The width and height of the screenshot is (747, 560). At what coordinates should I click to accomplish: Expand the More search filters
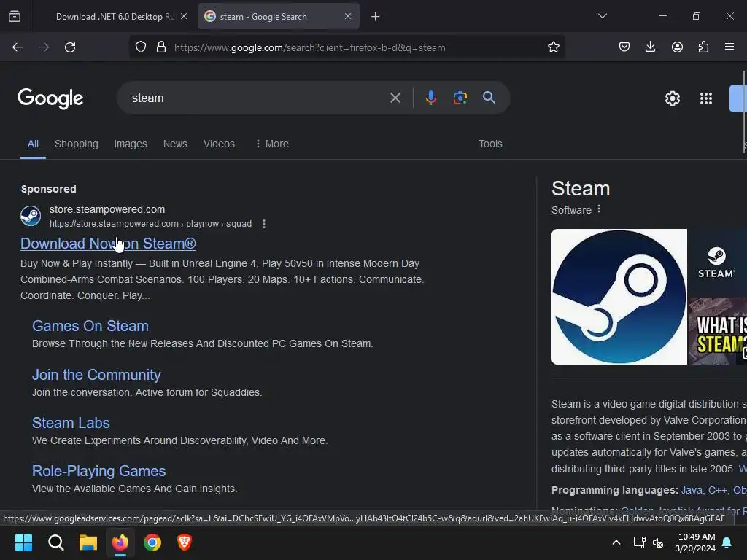coord(272,144)
